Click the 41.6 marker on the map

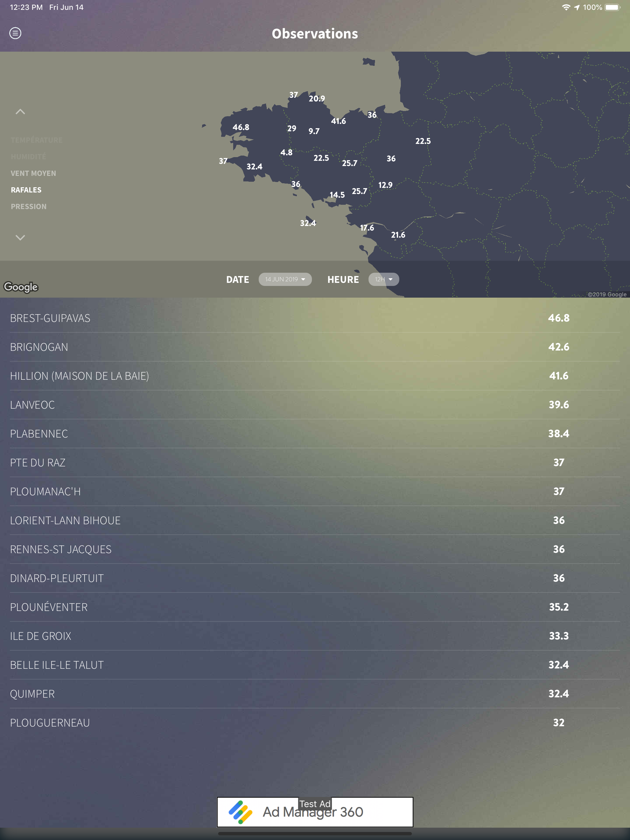coord(338,121)
